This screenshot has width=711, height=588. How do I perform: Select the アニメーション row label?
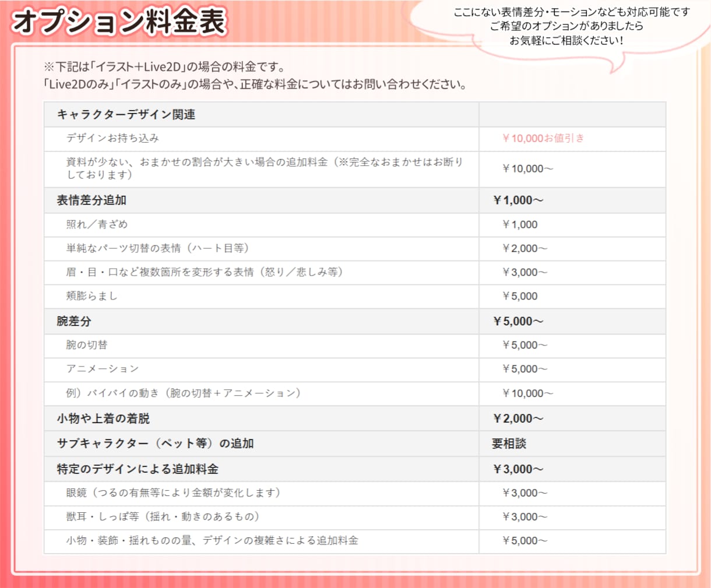(102, 369)
